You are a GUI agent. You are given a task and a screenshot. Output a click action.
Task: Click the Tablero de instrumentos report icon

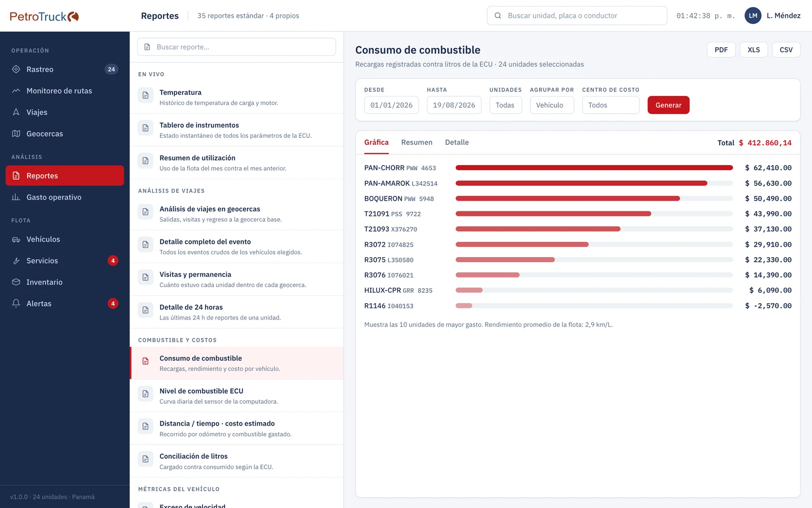click(146, 128)
